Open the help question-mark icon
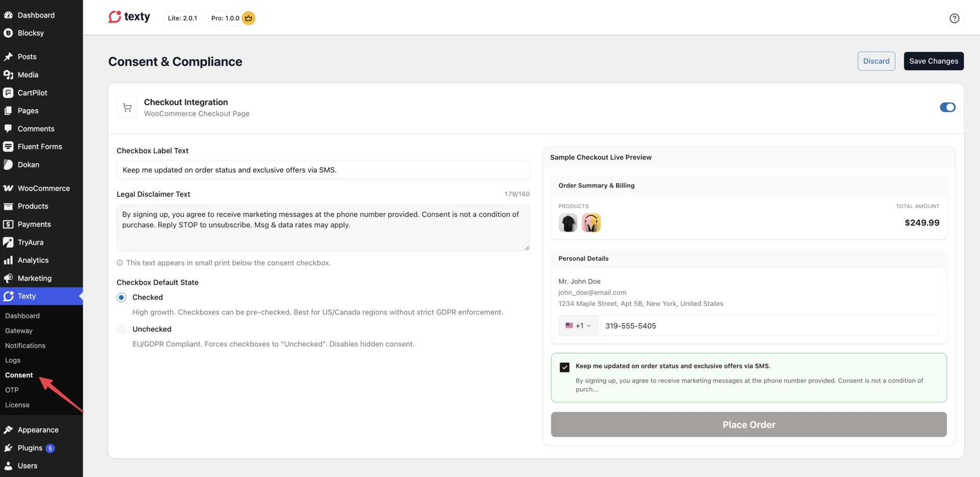 (x=954, y=18)
